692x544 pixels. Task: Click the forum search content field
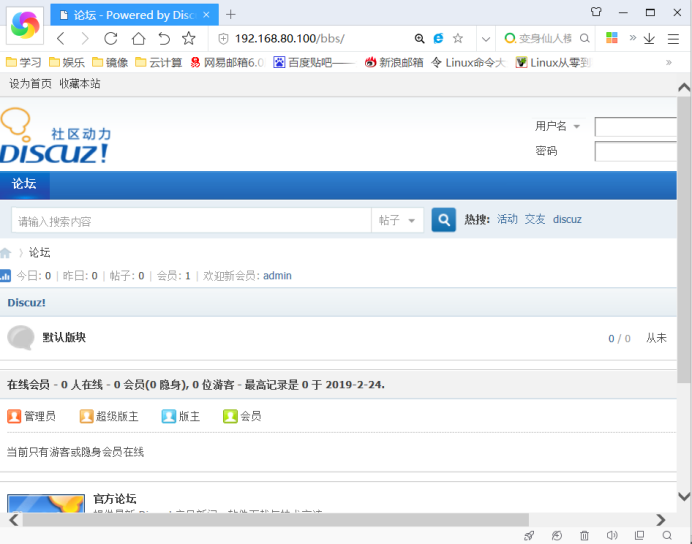coord(192,220)
